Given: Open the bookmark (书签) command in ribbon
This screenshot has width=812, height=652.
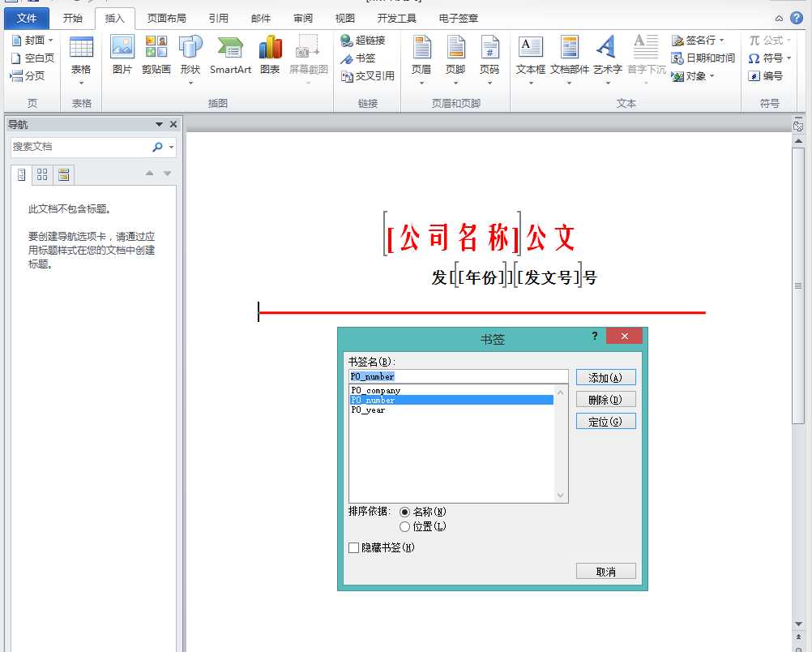Looking at the screenshot, I should 358,58.
